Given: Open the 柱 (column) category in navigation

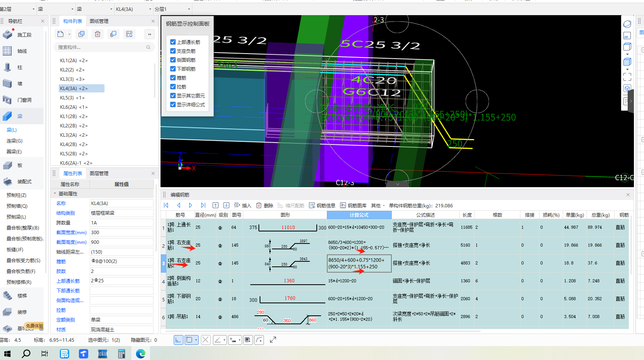Looking at the screenshot, I should (19, 68).
